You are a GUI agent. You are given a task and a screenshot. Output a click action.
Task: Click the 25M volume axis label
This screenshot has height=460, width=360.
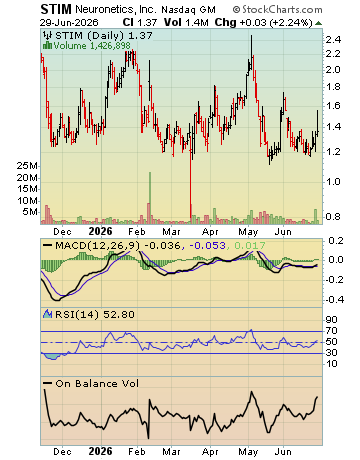27,166
